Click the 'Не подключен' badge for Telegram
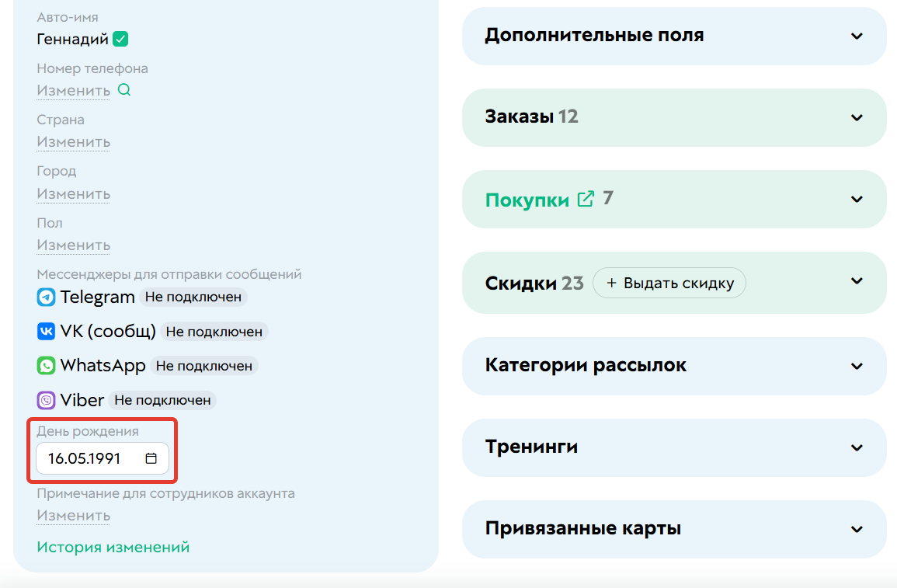The height and width of the screenshot is (588, 897). click(x=193, y=297)
